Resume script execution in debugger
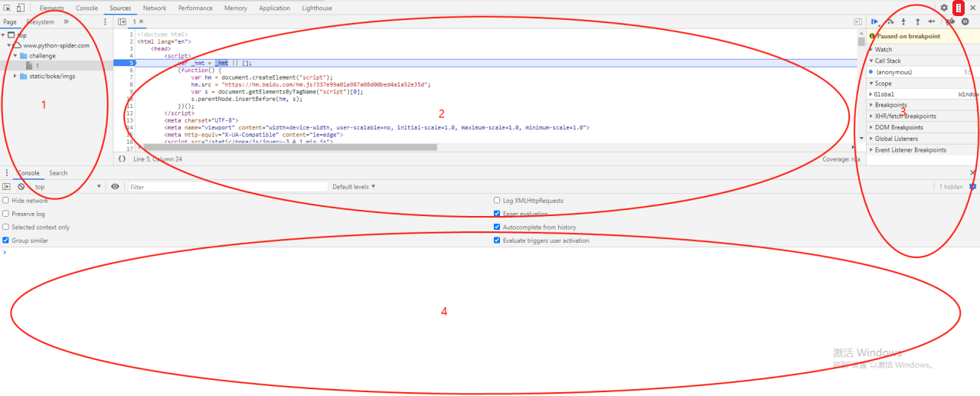The height and width of the screenshot is (396, 980). (x=874, y=22)
